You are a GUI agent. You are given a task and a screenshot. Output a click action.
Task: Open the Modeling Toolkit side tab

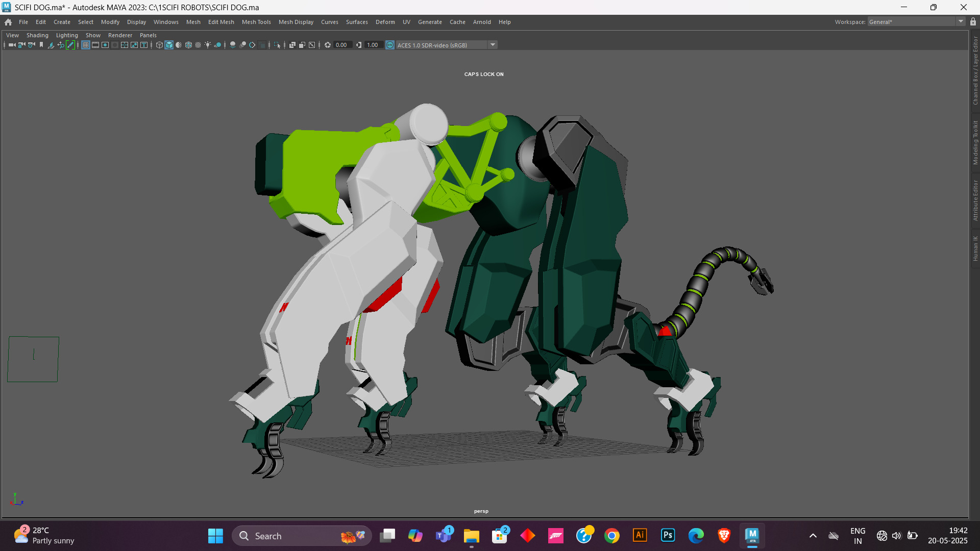point(975,142)
